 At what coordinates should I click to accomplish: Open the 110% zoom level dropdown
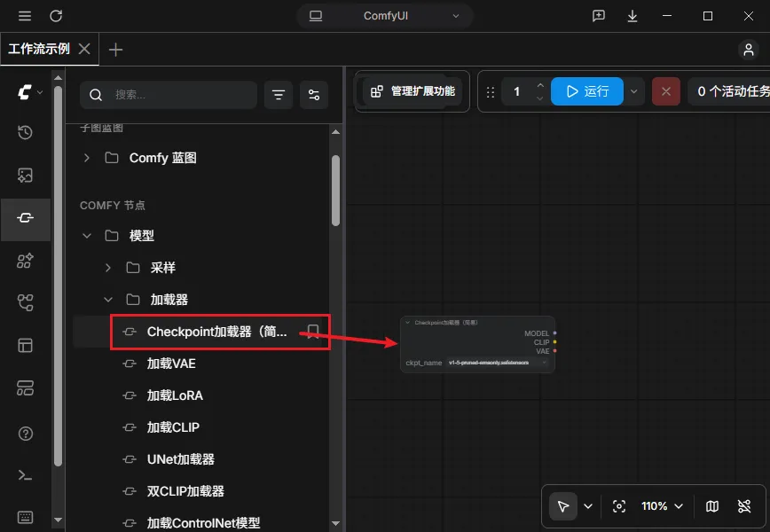[662, 506]
